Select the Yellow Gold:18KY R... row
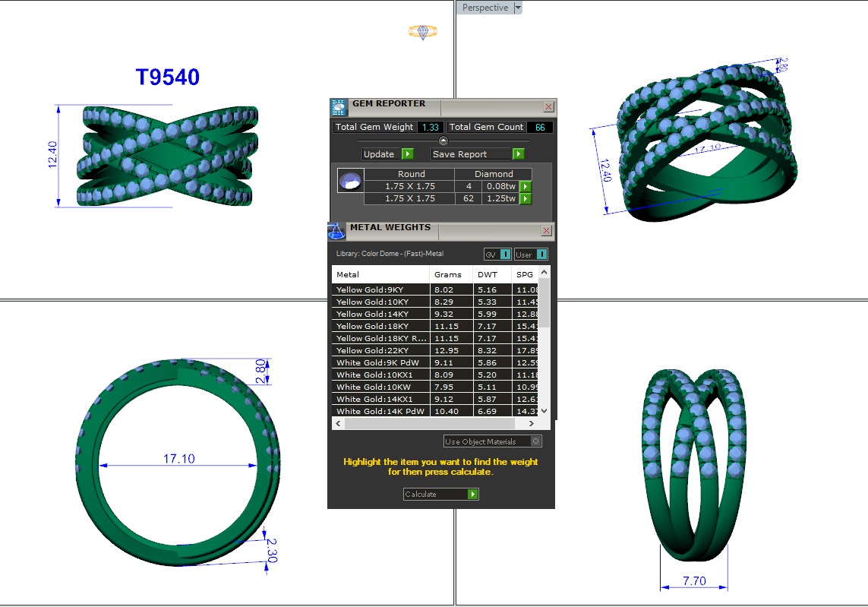Screen dimensions: 868x607 [435, 338]
